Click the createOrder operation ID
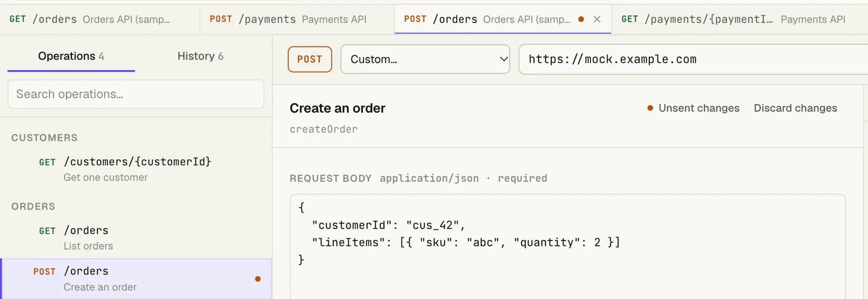This screenshot has height=299, width=868. tap(323, 129)
